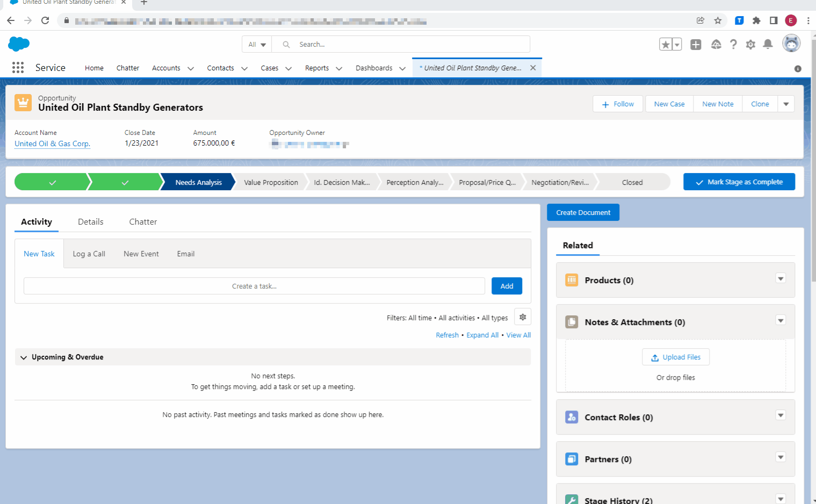Screen dimensions: 816x504
Task: Open the Chrome three-dot menu
Action: 808,20
